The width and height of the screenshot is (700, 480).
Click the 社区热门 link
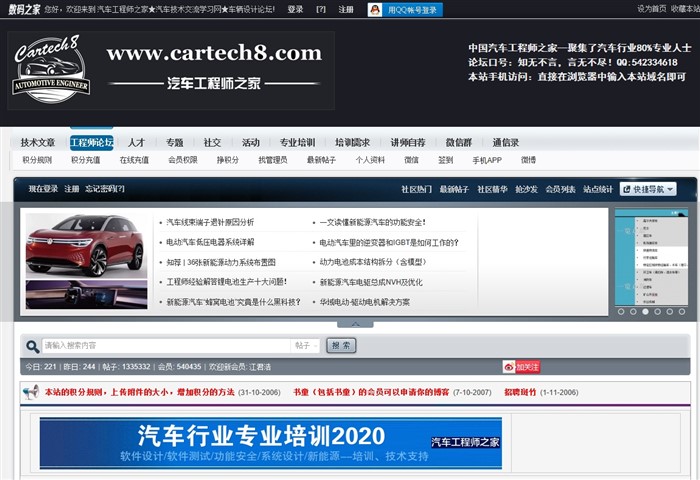click(x=417, y=189)
